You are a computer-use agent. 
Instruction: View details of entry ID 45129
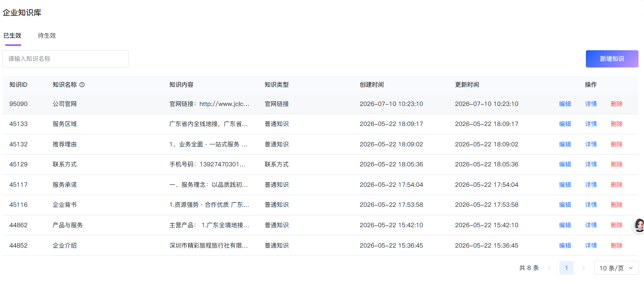591,164
